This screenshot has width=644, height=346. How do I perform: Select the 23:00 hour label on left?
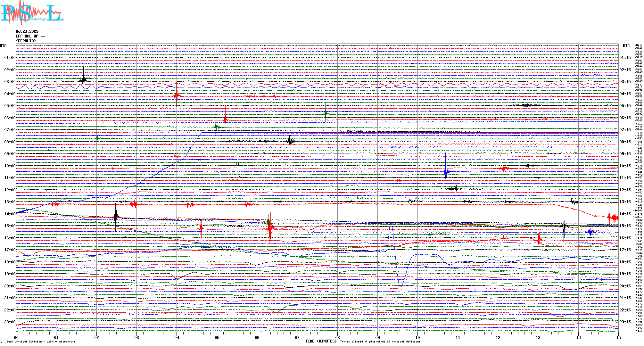click(x=10, y=322)
